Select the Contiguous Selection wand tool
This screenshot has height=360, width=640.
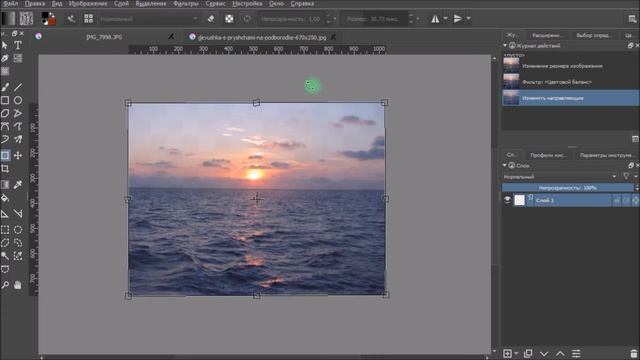5,256
